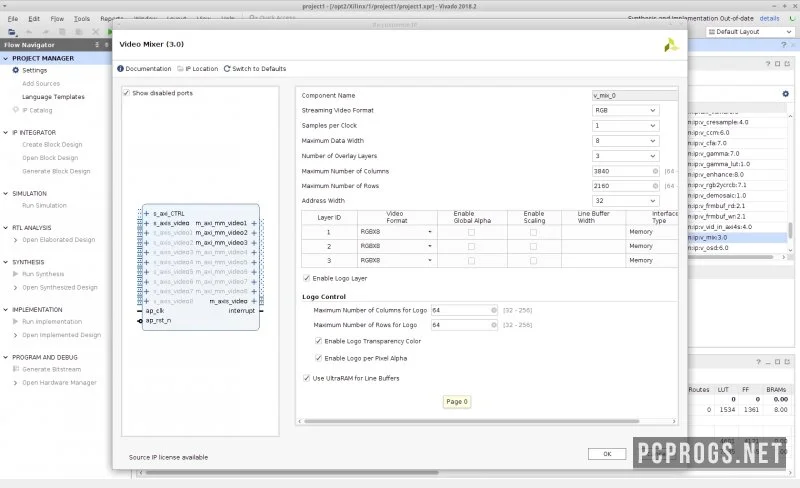The width and height of the screenshot is (800, 488).
Task: Click the Flow Navigator collapse-all icon
Action: [x=97, y=45]
